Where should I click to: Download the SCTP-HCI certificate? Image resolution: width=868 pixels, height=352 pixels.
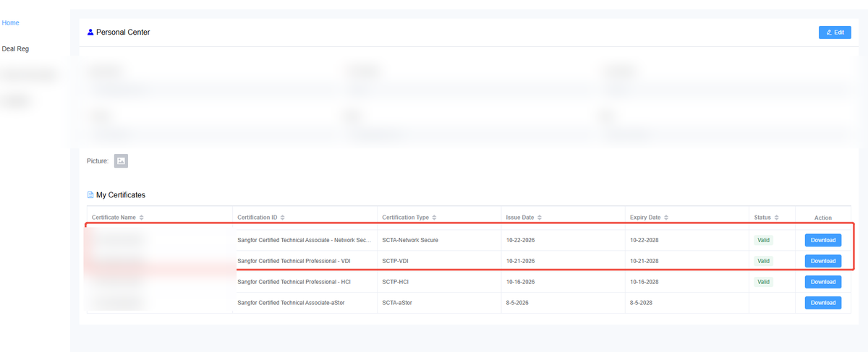click(x=823, y=282)
